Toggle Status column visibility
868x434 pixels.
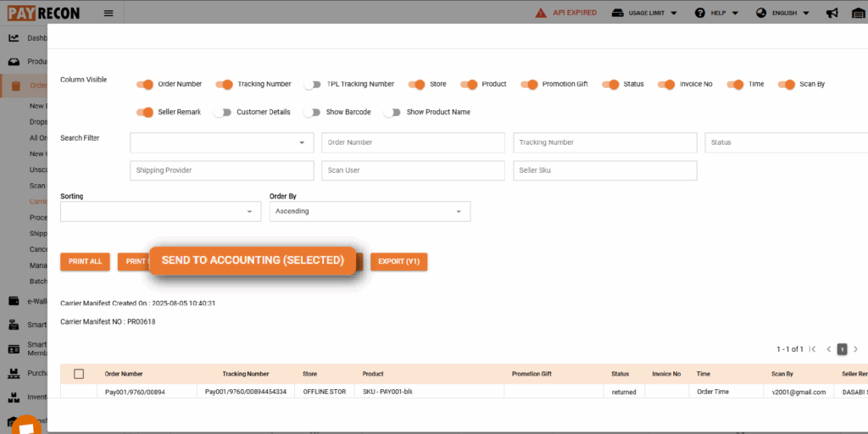[610, 85]
